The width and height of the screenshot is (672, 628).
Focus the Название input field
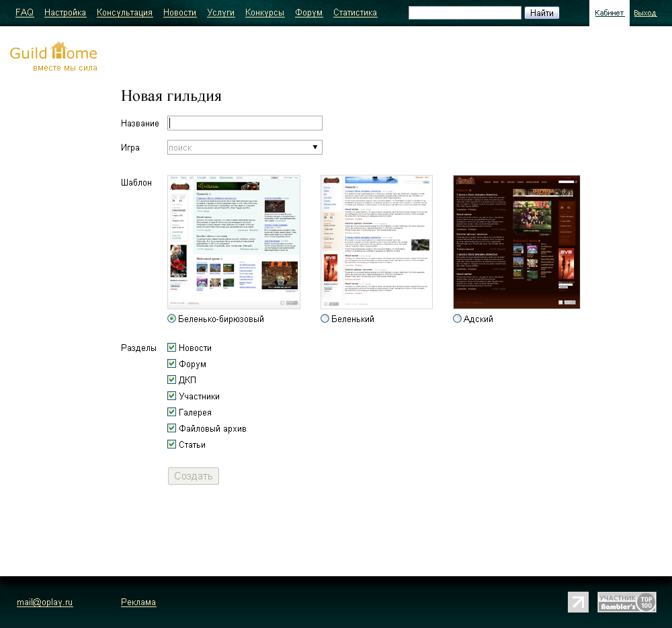[245, 123]
